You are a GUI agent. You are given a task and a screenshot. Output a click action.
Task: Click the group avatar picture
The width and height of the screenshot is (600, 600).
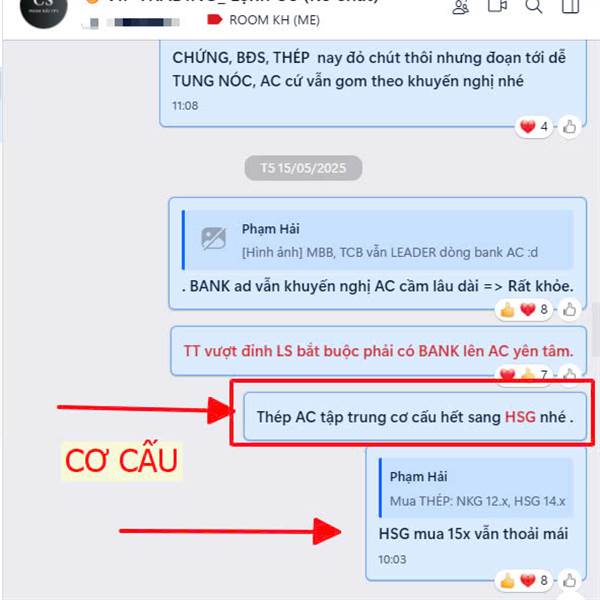pyautogui.click(x=43, y=10)
